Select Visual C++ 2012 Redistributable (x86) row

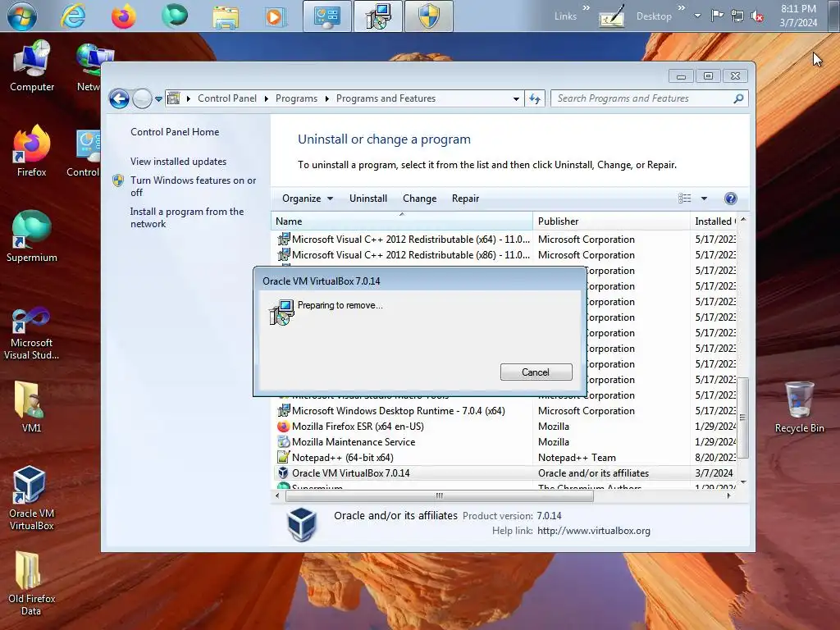click(x=505, y=255)
